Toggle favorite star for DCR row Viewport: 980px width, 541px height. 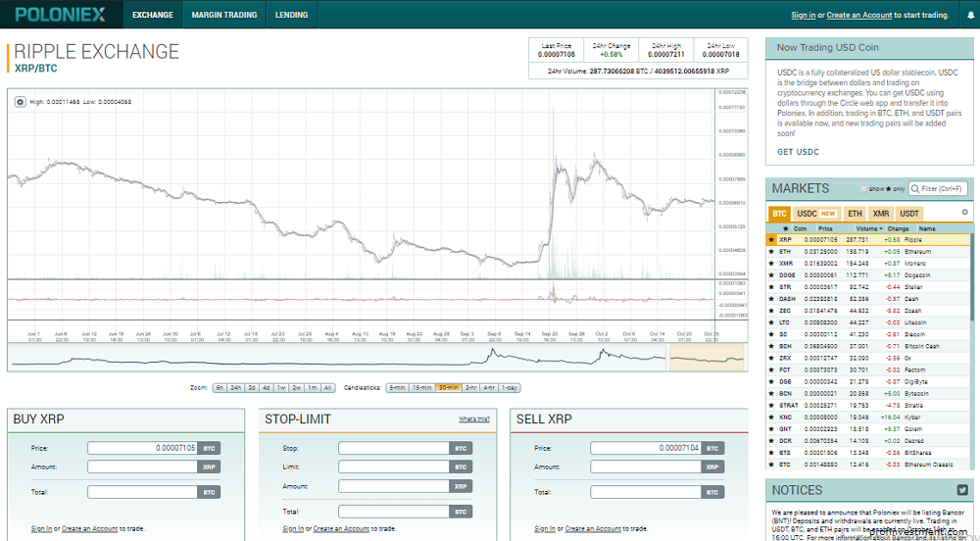tap(771, 441)
